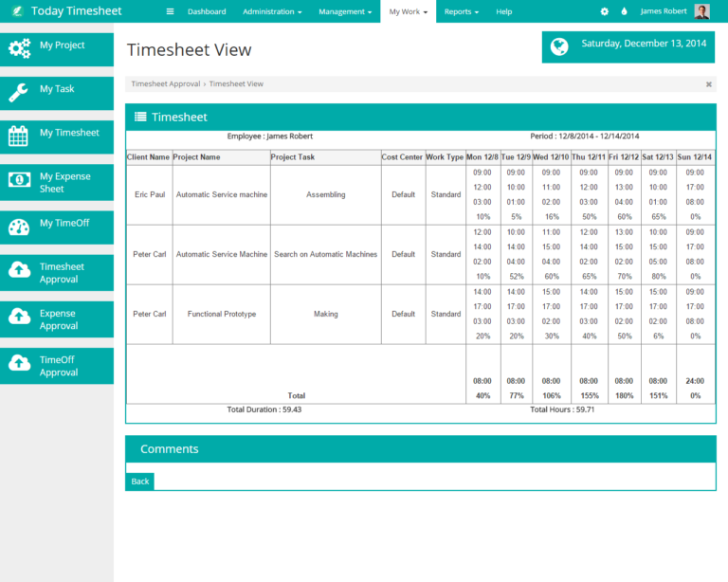Click the droplet theme icon
The height and width of the screenshot is (582, 728).
624,11
